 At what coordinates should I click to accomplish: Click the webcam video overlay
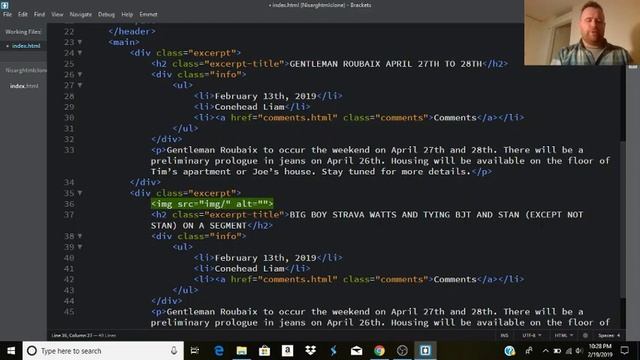pyautogui.click(x=582, y=33)
